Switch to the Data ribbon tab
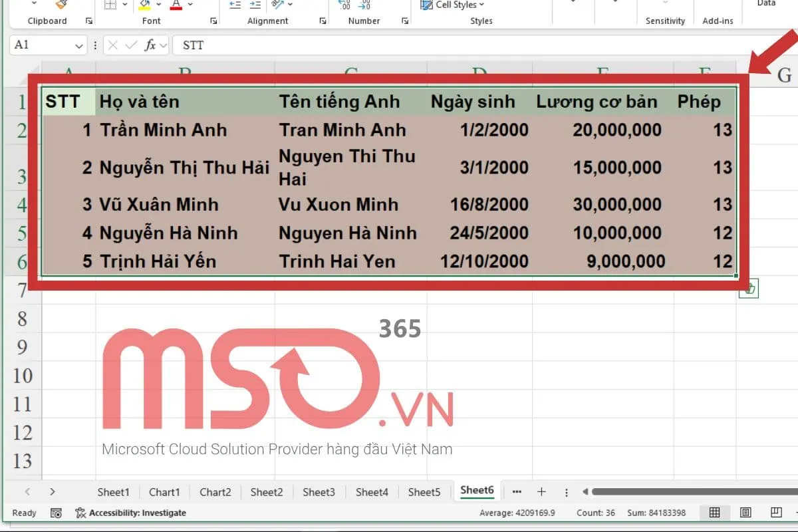 (x=766, y=3)
